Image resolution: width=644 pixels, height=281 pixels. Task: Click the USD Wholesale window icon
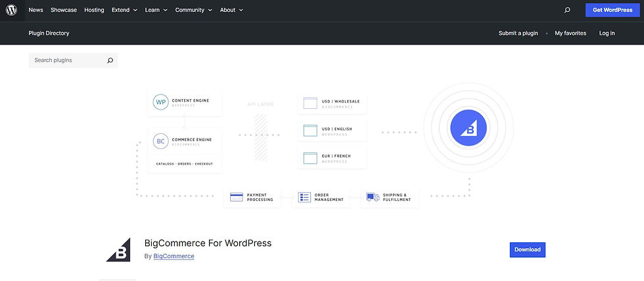310,103
